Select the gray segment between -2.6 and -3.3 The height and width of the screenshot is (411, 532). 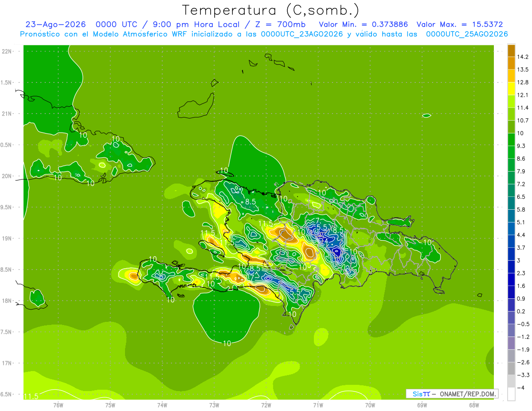[511, 368]
